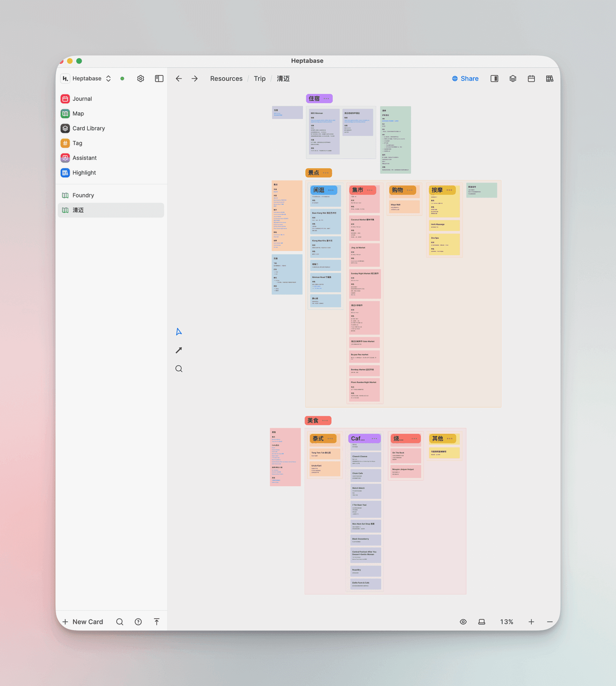The width and height of the screenshot is (616, 686).
Task: Zoom in with the plus button
Action: [x=531, y=622]
